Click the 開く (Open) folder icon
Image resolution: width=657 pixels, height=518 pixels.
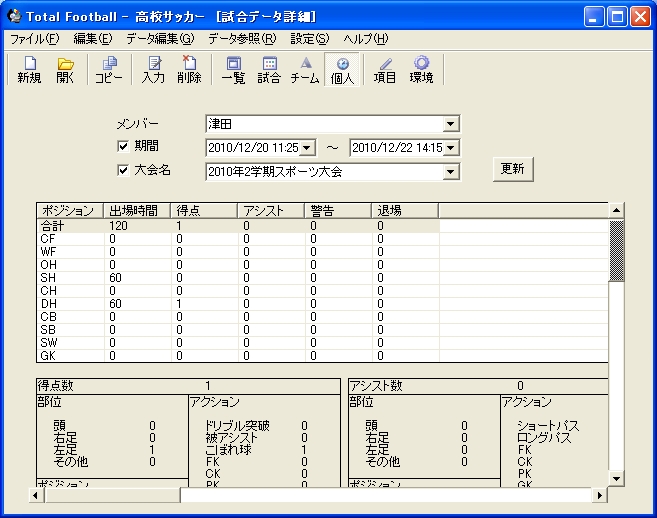click(x=65, y=70)
